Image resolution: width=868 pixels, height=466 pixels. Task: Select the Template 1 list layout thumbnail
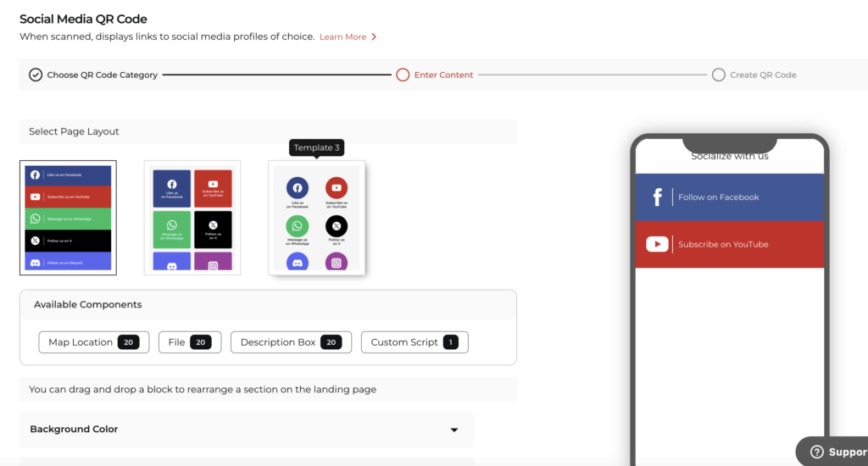pos(68,218)
